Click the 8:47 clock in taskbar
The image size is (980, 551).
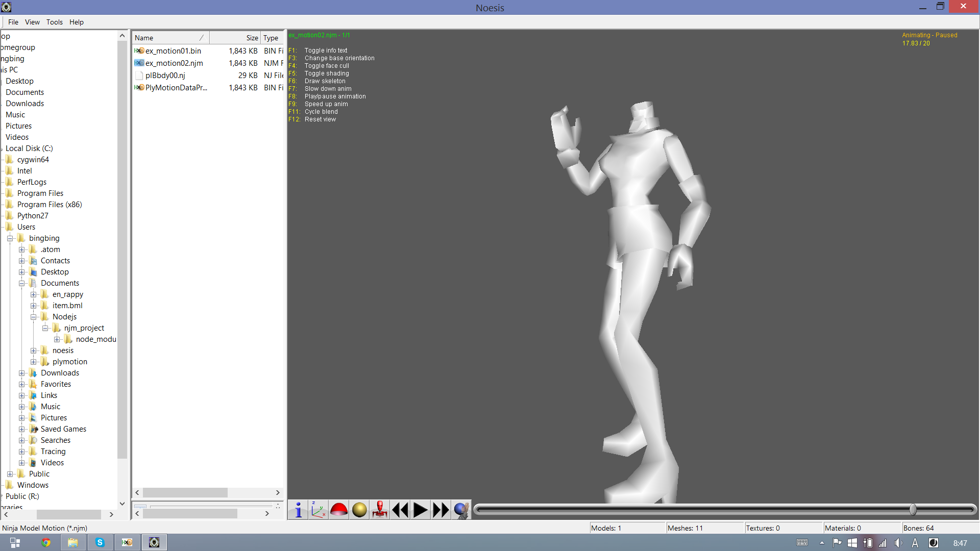960,543
